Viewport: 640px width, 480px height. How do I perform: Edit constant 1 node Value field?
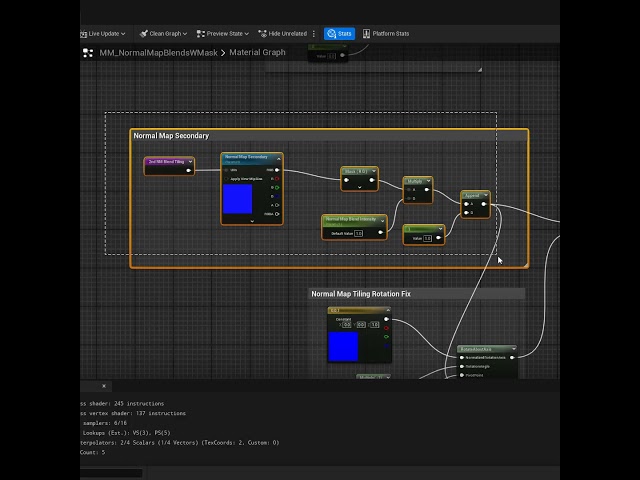427,238
